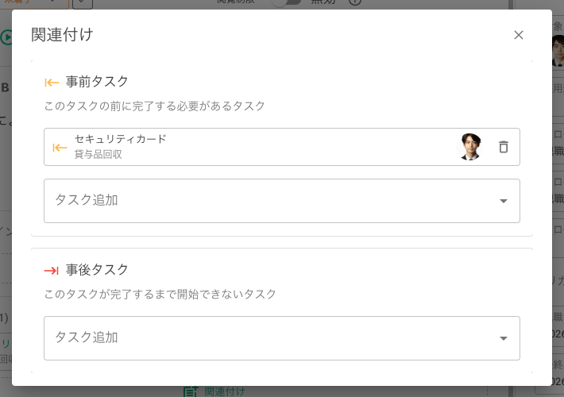Click the info icon next to 無効
The height and width of the screenshot is (397, 564).
[x=355, y=2]
